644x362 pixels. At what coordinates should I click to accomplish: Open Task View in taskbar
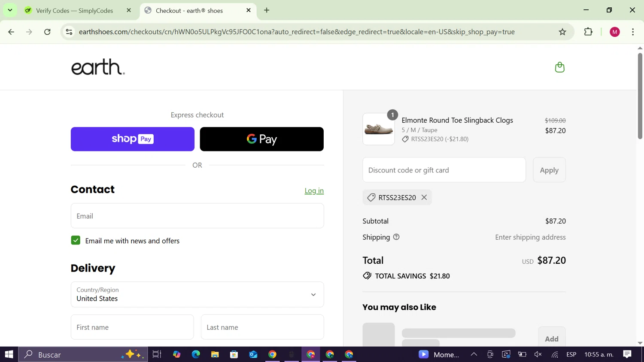coord(157,354)
